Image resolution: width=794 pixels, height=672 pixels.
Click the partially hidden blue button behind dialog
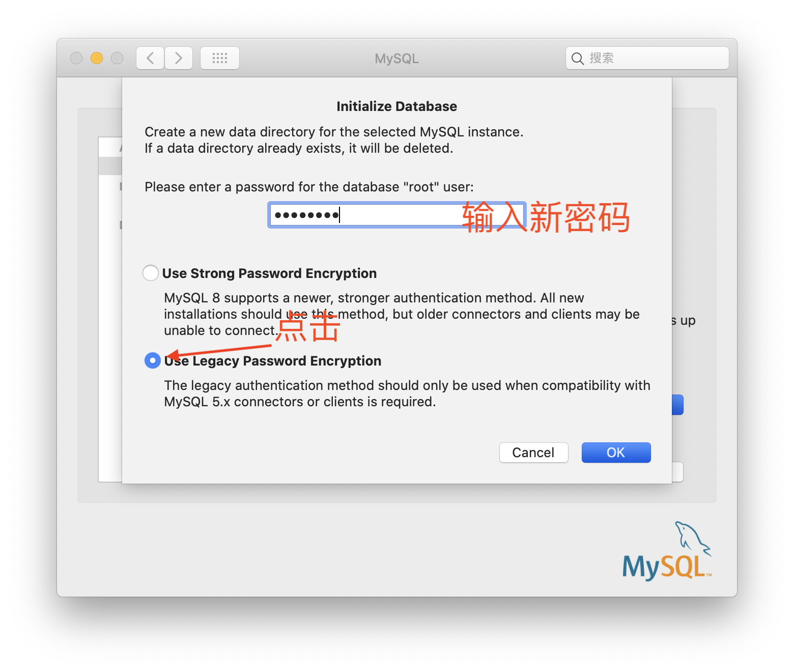click(x=677, y=405)
